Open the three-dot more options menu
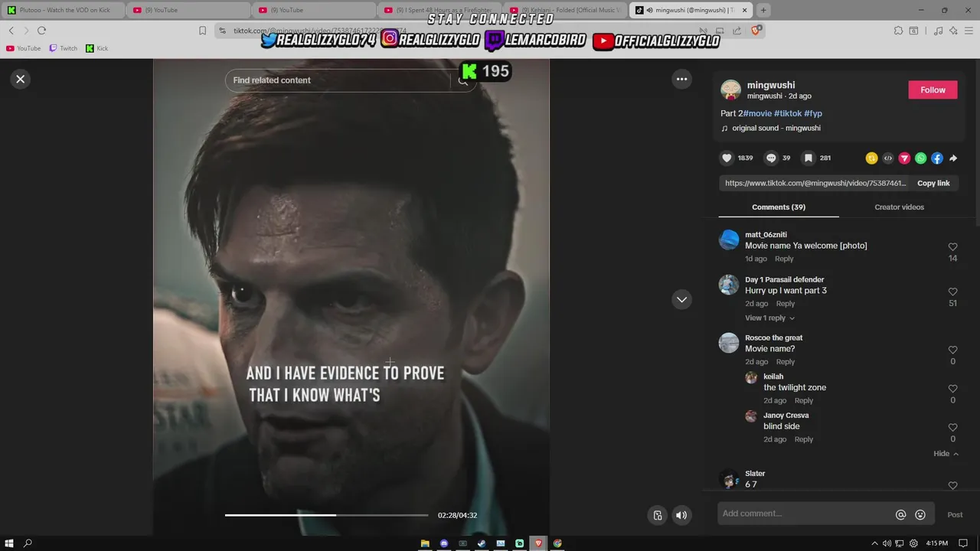This screenshot has width=980, height=551. [681, 79]
